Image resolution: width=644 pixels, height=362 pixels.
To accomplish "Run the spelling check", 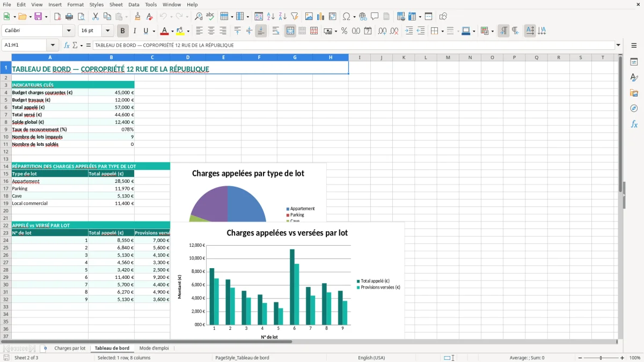I will 210,17.
